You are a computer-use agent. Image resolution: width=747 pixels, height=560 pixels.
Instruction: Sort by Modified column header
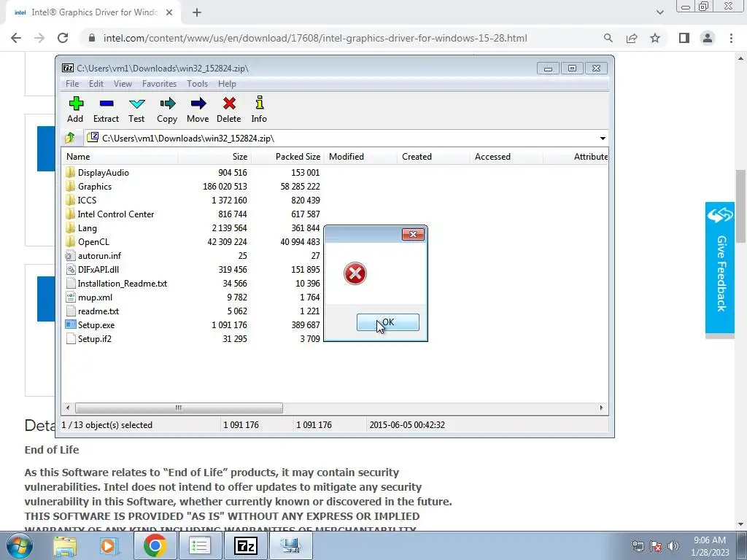360,157
